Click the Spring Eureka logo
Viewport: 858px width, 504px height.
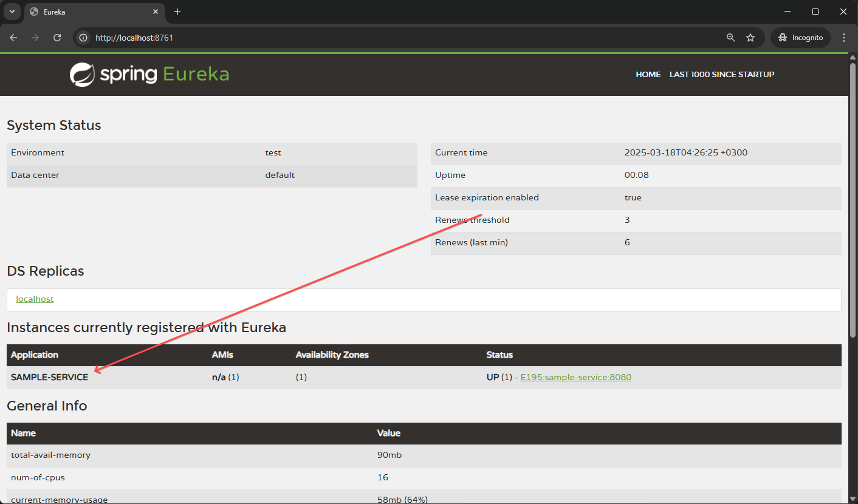coord(149,75)
